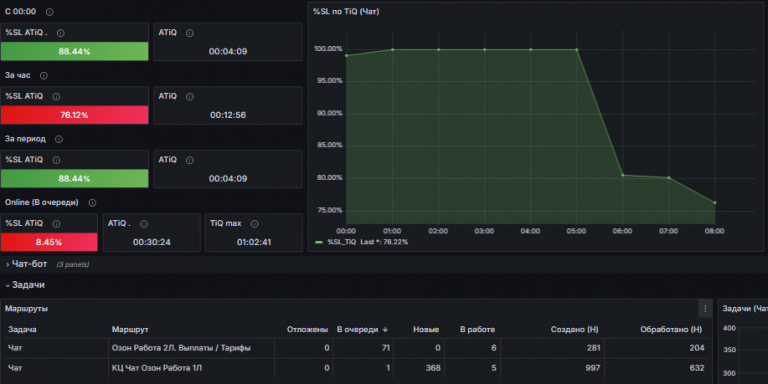Click 05:00 label on chart time axis
This screenshot has height=384, width=768.
(x=576, y=231)
